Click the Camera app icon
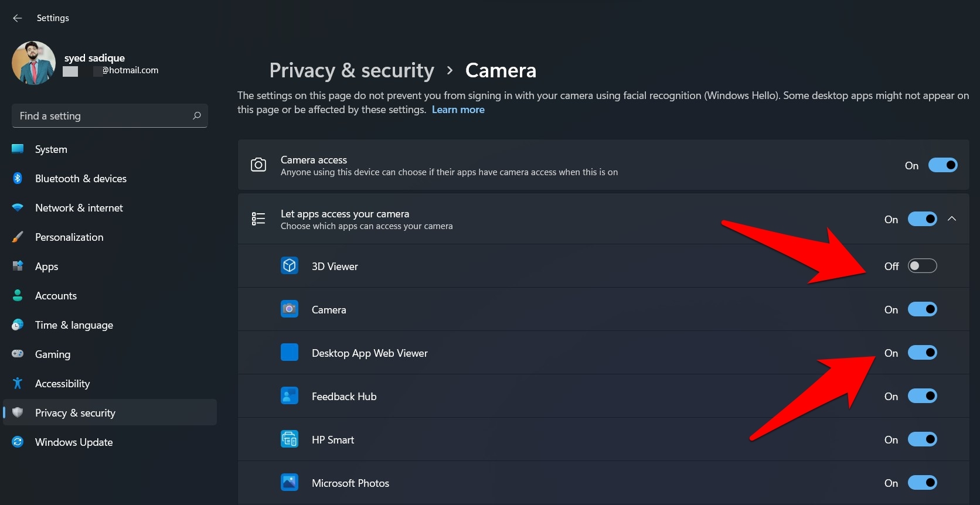980x505 pixels. tap(290, 309)
